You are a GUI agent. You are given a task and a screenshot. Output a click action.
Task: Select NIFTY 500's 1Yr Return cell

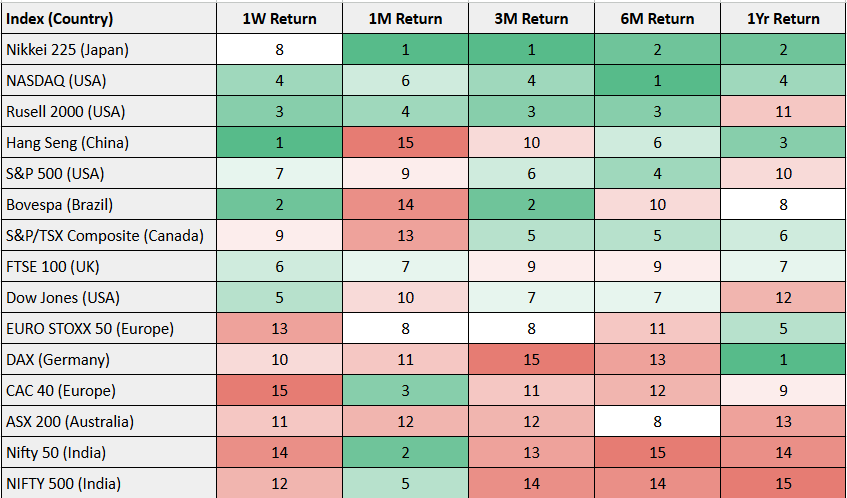click(783, 483)
